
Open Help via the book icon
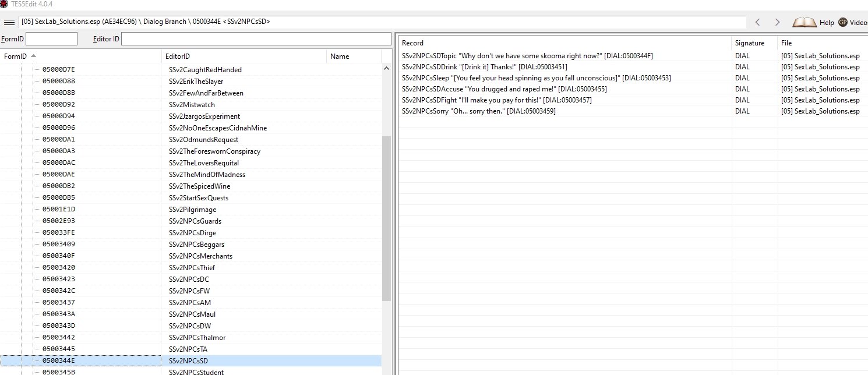tap(805, 22)
